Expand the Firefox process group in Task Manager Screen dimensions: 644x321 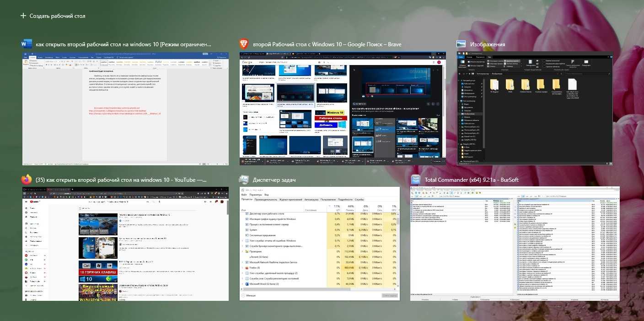242,268
